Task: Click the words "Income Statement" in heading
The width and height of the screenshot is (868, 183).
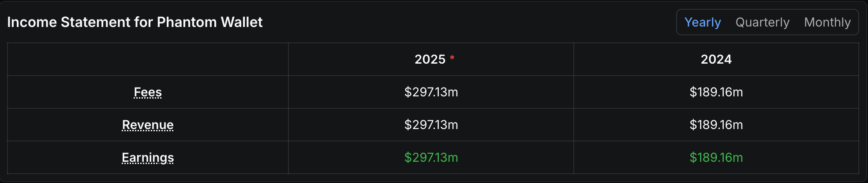Action: pyautogui.click(x=69, y=22)
